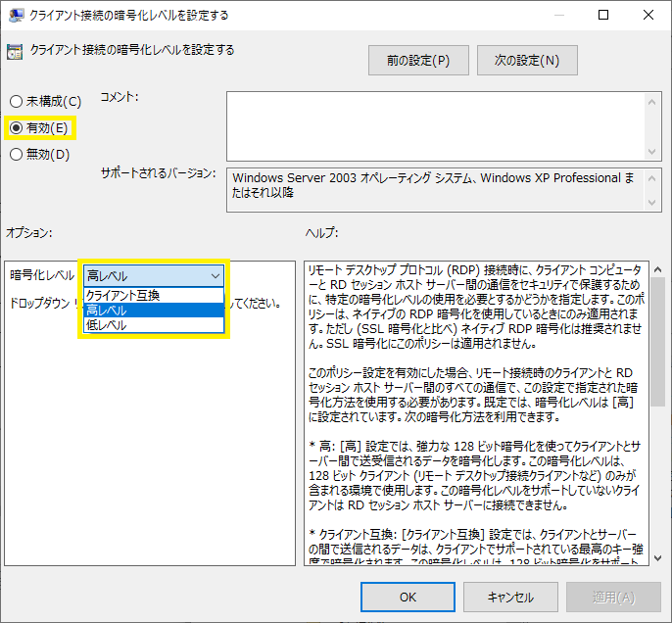Screen dimensions: 672x623
Task: Click the supported version box up arrow
Action: (x=651, y=178)
